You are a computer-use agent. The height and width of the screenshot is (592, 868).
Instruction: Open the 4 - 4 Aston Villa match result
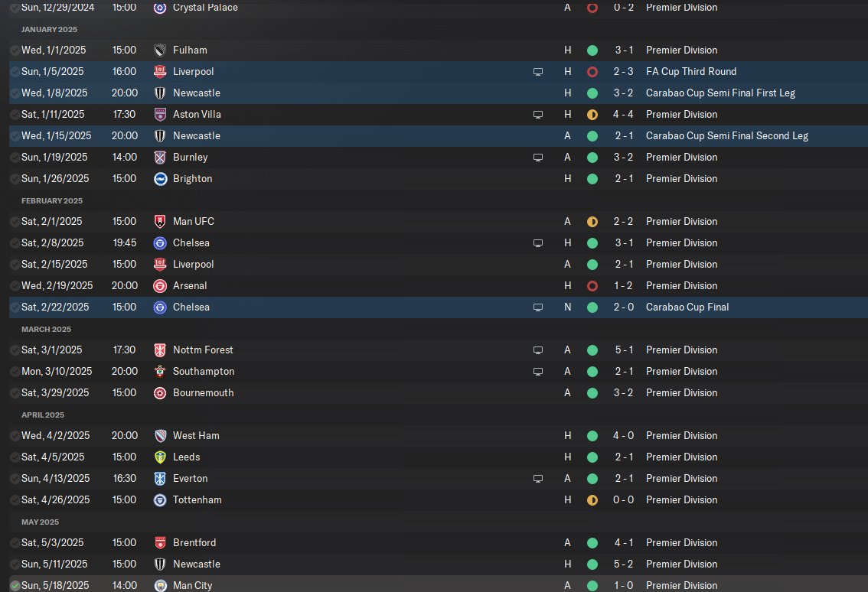[622, 114]
